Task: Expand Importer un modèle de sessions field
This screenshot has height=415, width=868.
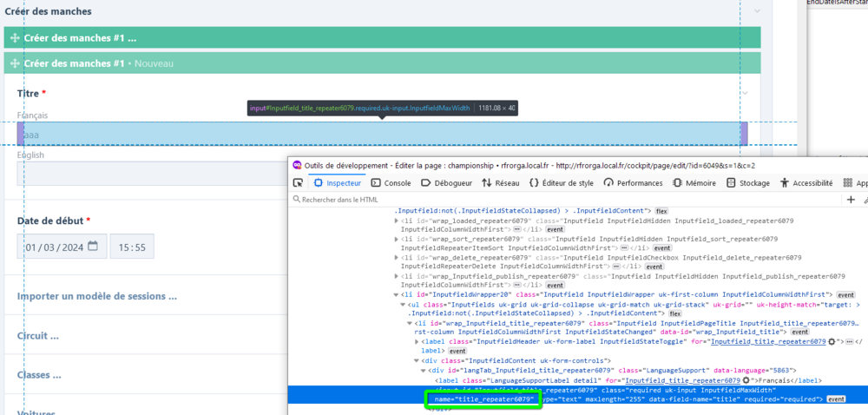Action: pyautogui.click(x=97, y=295)
